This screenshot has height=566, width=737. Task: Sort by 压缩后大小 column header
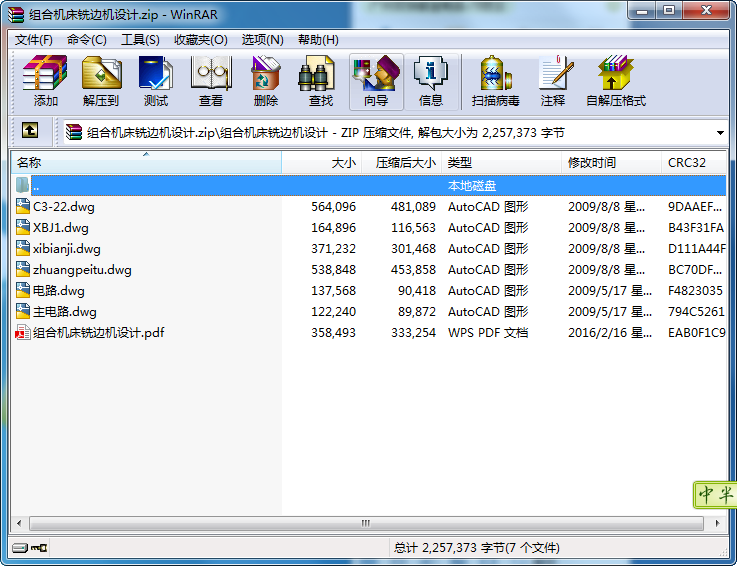point(405,162)
